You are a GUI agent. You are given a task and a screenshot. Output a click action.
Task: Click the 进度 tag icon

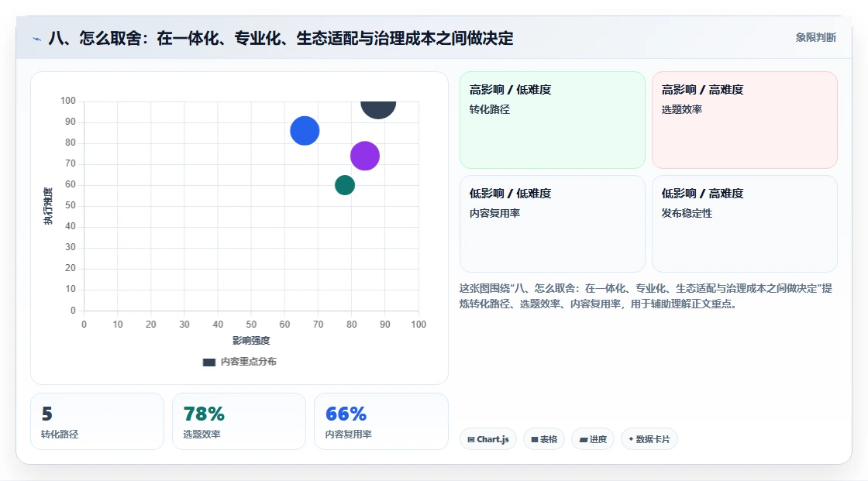(584, 439)
